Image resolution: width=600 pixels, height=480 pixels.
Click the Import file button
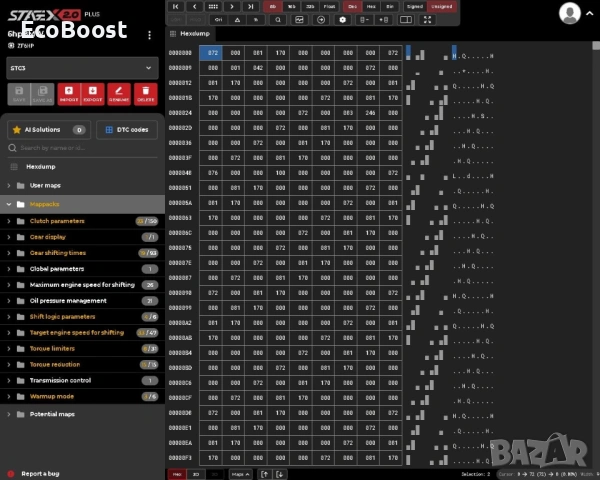coord(69,94)
